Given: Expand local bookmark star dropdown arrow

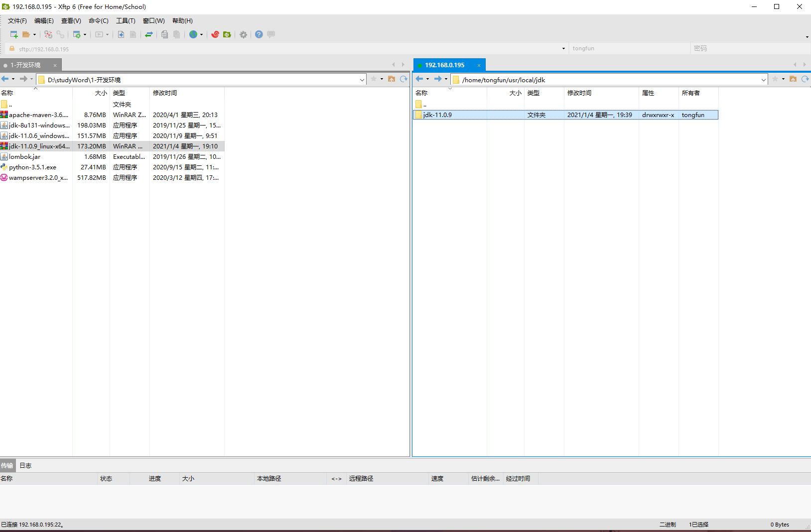Looking at the screenshot, I should pos(382,79).
